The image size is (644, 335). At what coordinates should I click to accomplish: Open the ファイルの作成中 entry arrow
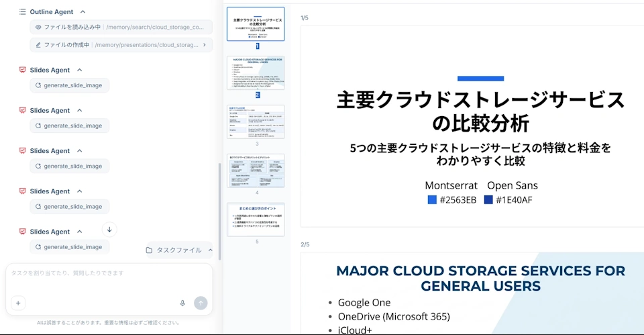204,45
